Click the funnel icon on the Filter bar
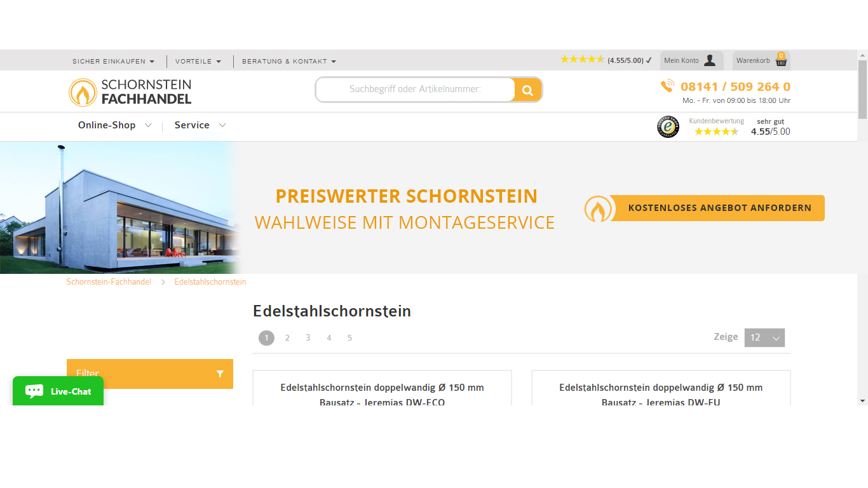 pyautogui.click(x=220, y=374)
